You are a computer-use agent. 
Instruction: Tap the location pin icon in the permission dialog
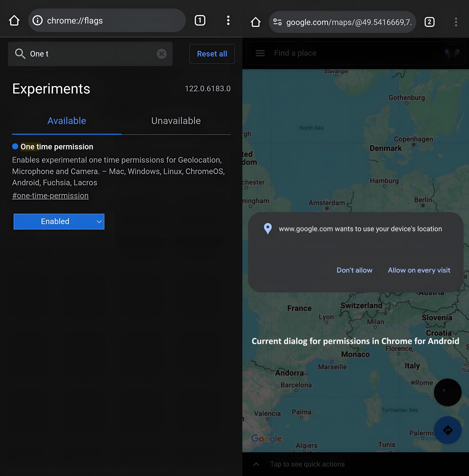267,229
